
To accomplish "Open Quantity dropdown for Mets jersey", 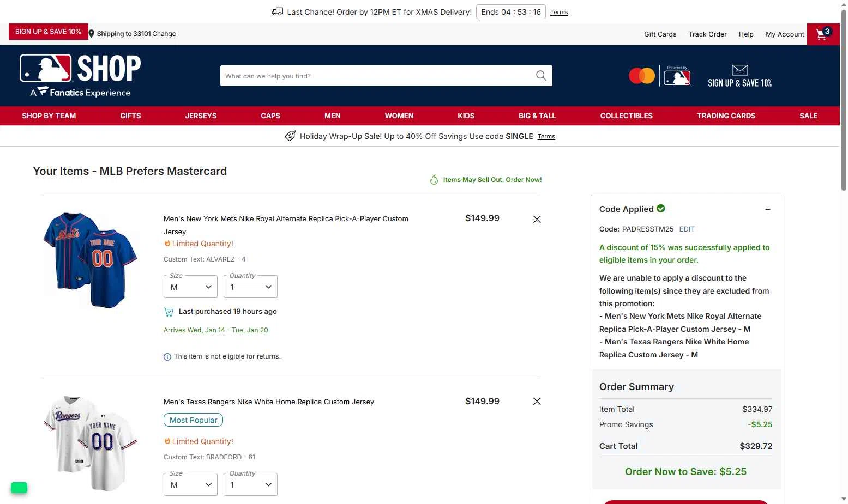I will tap(250, 287).
